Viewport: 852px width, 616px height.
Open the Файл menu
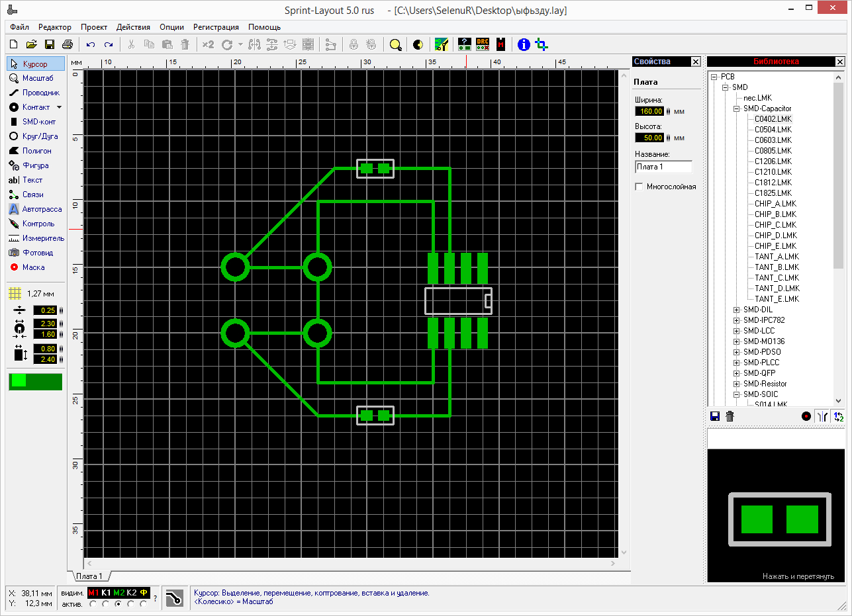(20, 27)
